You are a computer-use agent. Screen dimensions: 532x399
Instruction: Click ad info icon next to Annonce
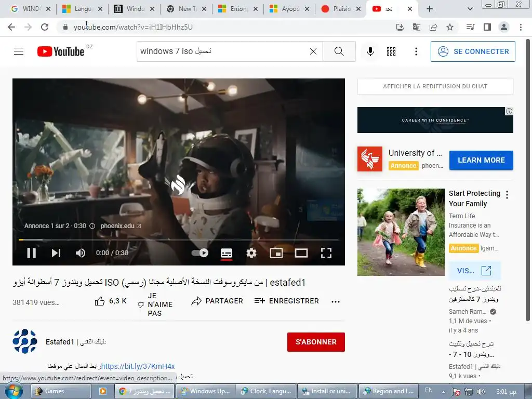92,226
